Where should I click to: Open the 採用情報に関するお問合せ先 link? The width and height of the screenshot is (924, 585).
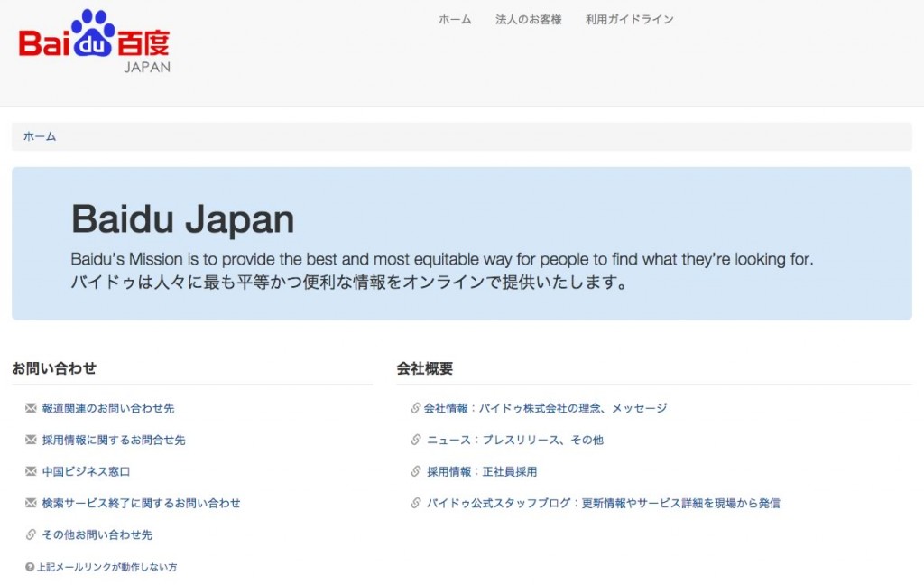113,440
